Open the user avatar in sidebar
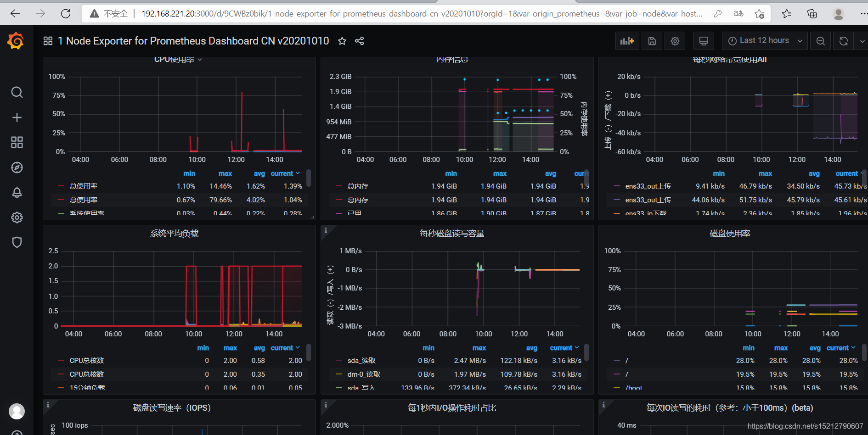Screen dimensions: 868x435 coord(17,411)
